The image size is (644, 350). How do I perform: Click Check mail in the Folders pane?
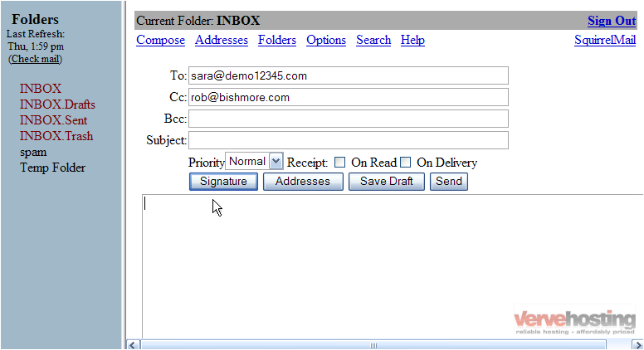(x=36, y=59)
